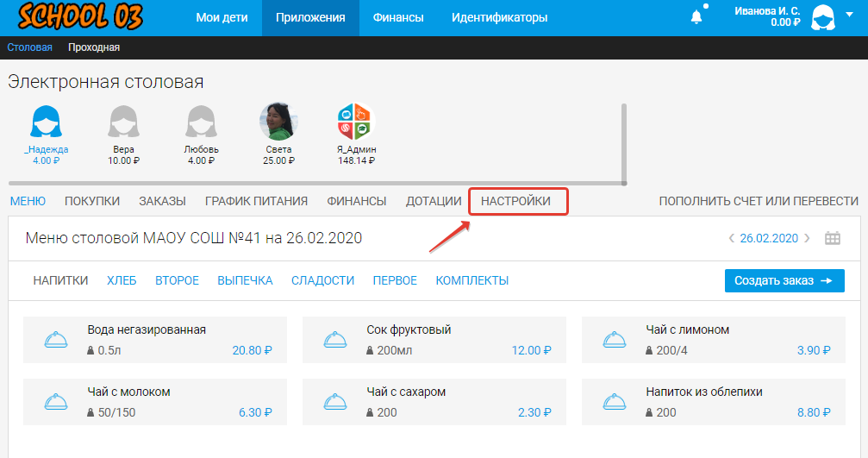The width and height of the screenshot is (868, 458).
Task: Open the Настройки tab
Action: (515, 202)
